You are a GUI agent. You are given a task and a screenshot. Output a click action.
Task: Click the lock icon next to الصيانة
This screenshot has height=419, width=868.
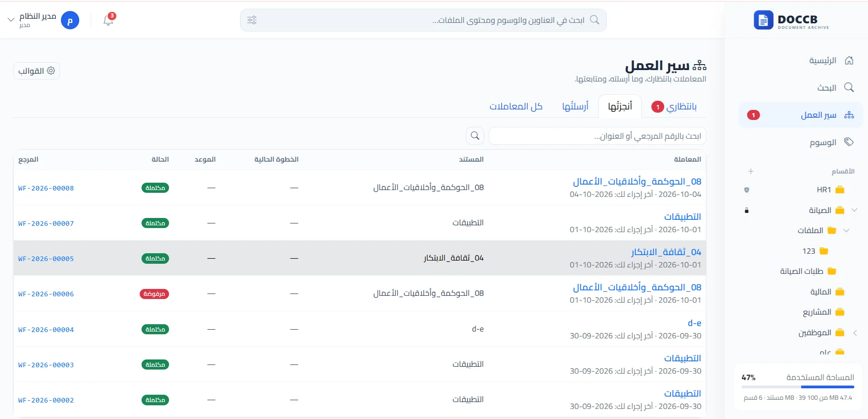tap(747, 210)
